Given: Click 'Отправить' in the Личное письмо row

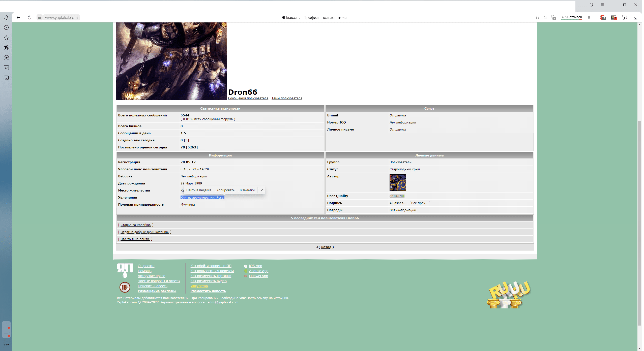Looking at the screenshot, I should (398, 130).
